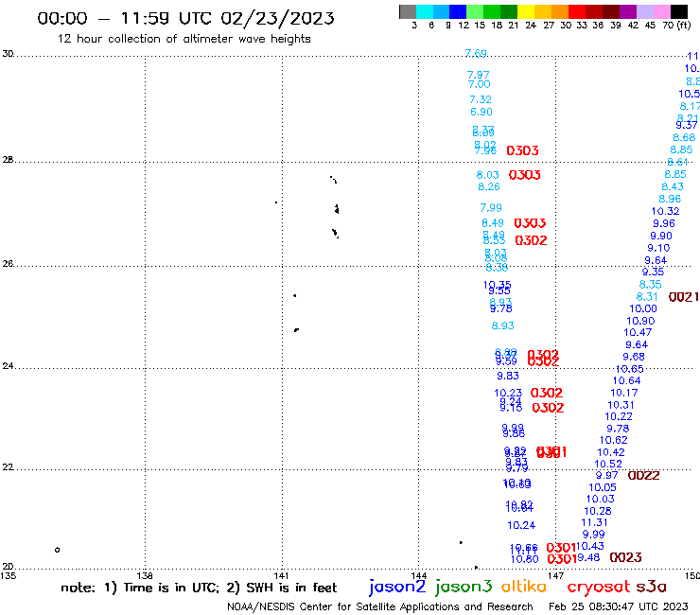Click the data value 10.17
Viewport: 700px width, 615px height.
click(624, 393)
